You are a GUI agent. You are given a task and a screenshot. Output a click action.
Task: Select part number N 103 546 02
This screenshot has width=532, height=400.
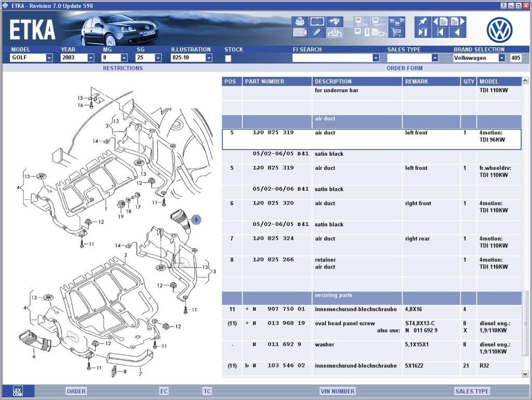pos(279,365)
